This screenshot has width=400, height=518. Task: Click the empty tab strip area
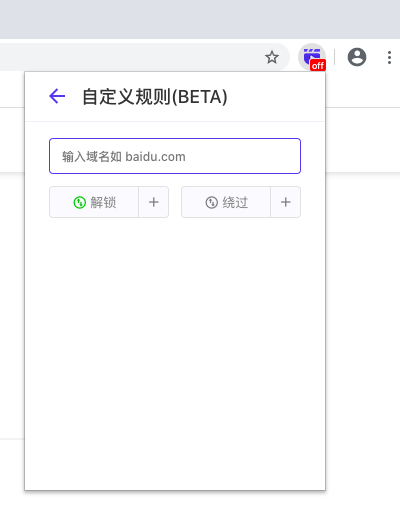pos(200,19)
